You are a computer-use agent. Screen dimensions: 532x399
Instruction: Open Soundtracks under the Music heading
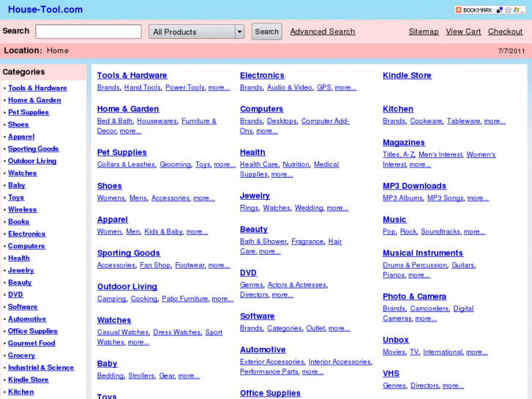coord(441,231)
